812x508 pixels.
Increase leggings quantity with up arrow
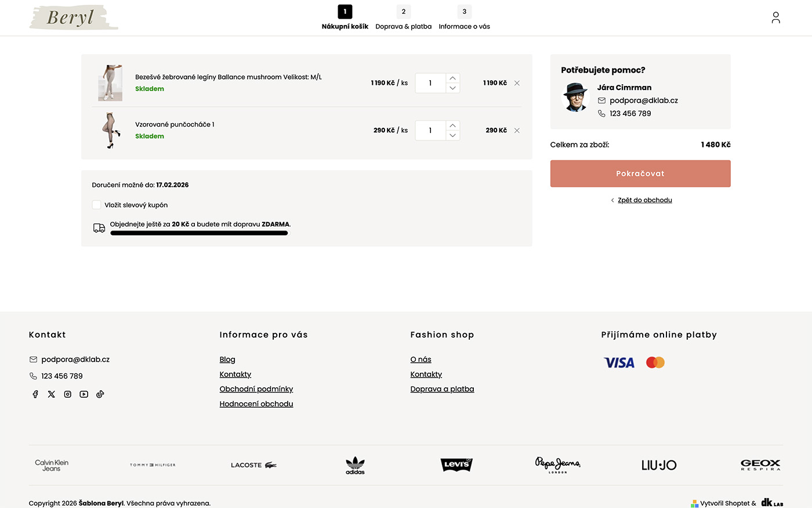coord(452,78)
